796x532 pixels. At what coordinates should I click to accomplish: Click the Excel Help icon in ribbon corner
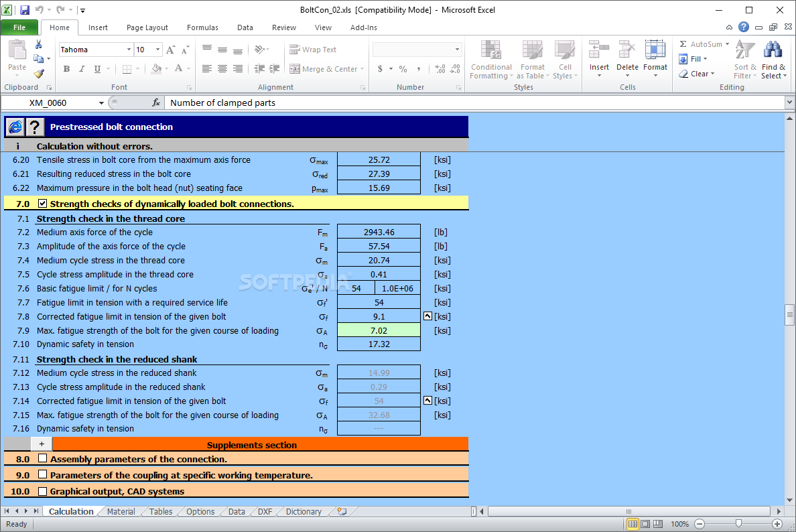[x=744, y=27]
